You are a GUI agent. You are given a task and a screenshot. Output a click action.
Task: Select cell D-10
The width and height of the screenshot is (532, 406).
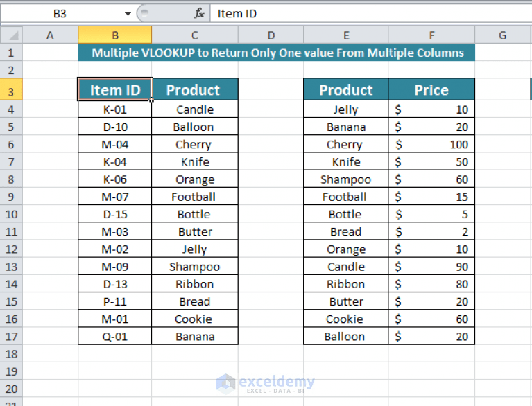(114, 127)
